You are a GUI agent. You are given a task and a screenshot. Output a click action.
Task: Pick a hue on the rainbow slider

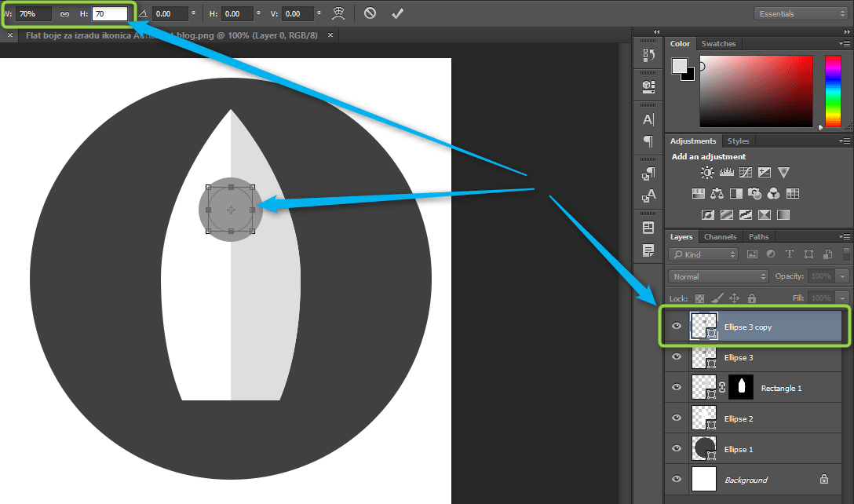click(x=833, y=91)
